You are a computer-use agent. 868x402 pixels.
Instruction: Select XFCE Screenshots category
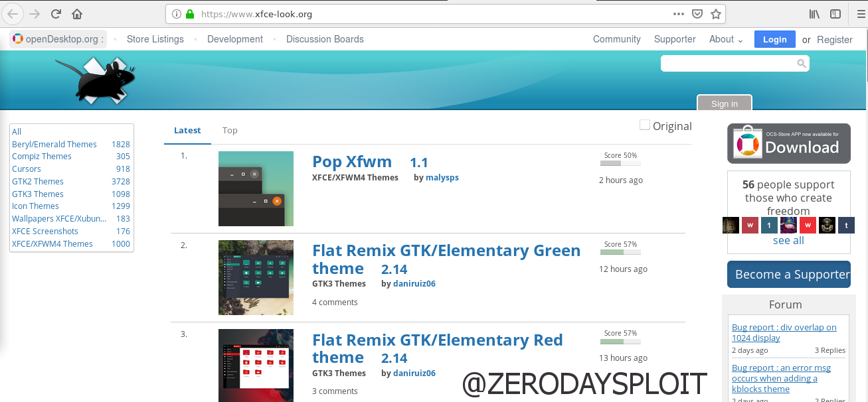point(45,232)
